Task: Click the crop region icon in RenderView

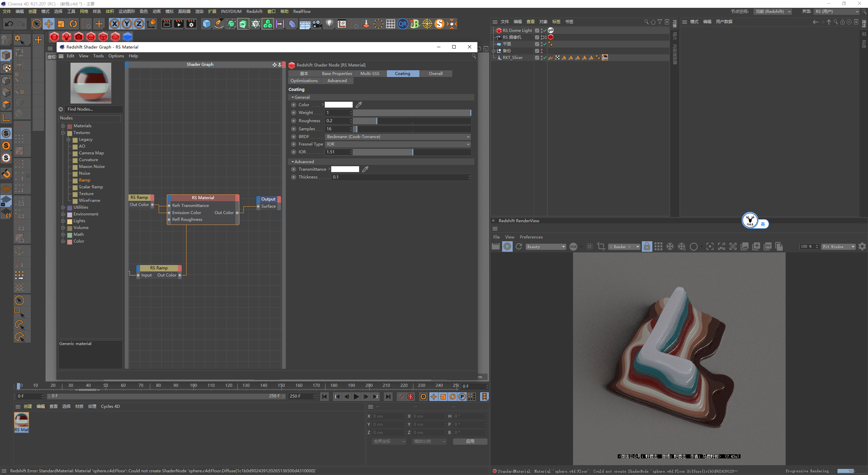Action: tap(601, 247)
